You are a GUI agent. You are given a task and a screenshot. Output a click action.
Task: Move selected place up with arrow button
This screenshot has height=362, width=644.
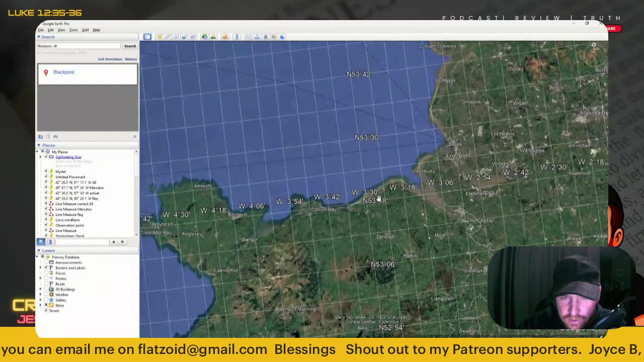point(113,242)
